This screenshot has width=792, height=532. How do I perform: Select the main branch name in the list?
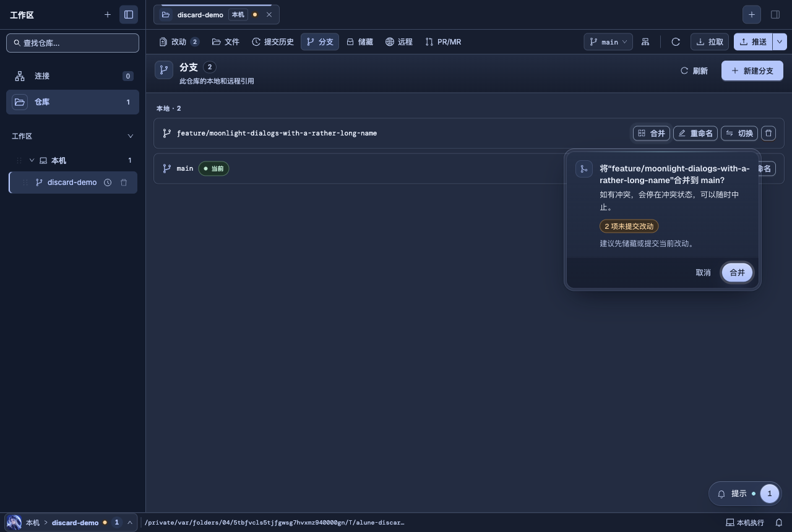[x=184, y=168]
